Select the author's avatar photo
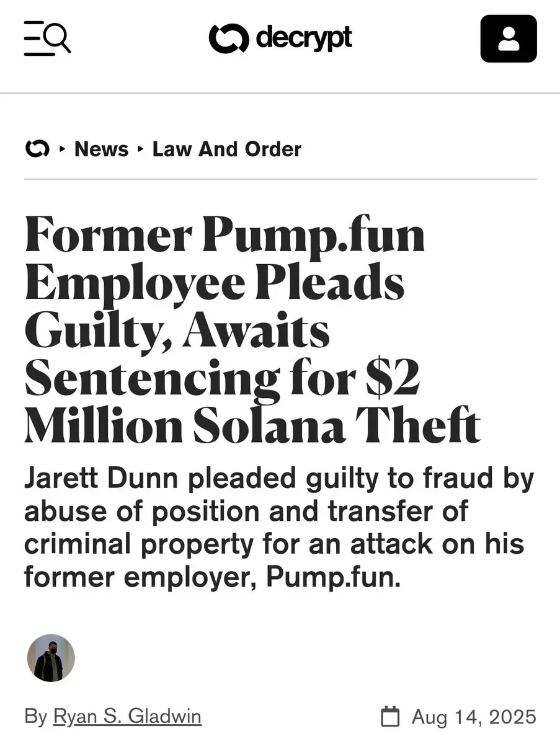The image size is (560, 744). click(x=51, y=658)
